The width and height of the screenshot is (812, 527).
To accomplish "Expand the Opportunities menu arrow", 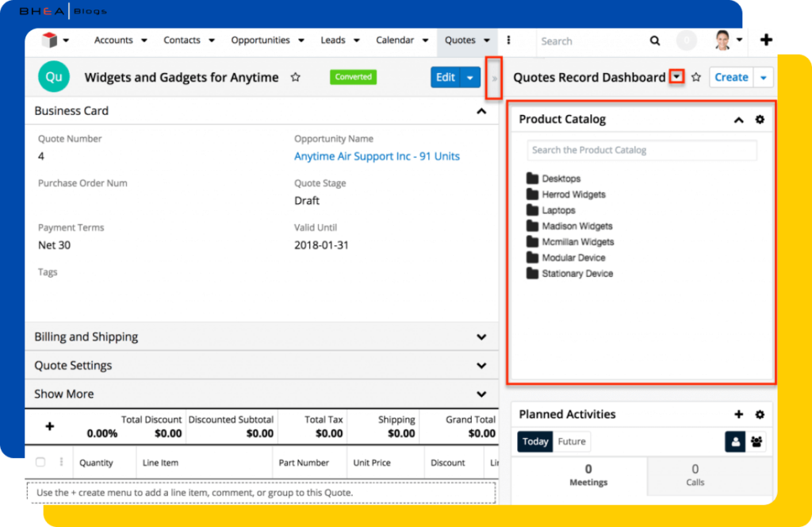I will point(301,40).
